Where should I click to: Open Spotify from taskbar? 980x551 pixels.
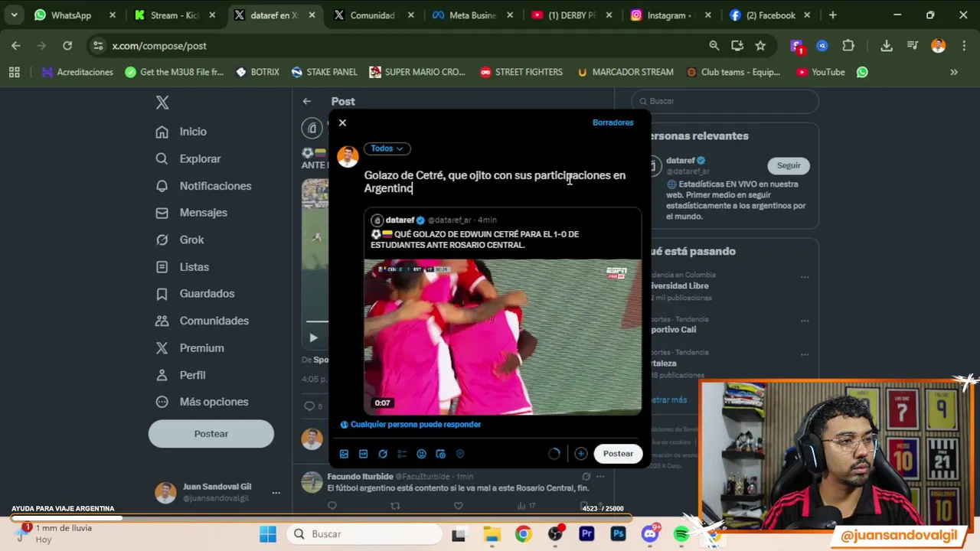tap(681, 534)
